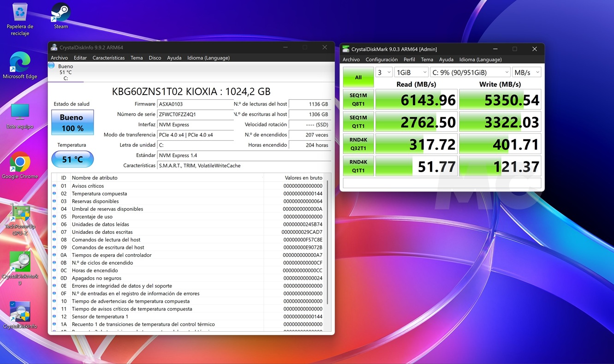Click the Estándar field NVM Express 1.4
The width and height of the screenshot is (614, 364).
point(244,155)
